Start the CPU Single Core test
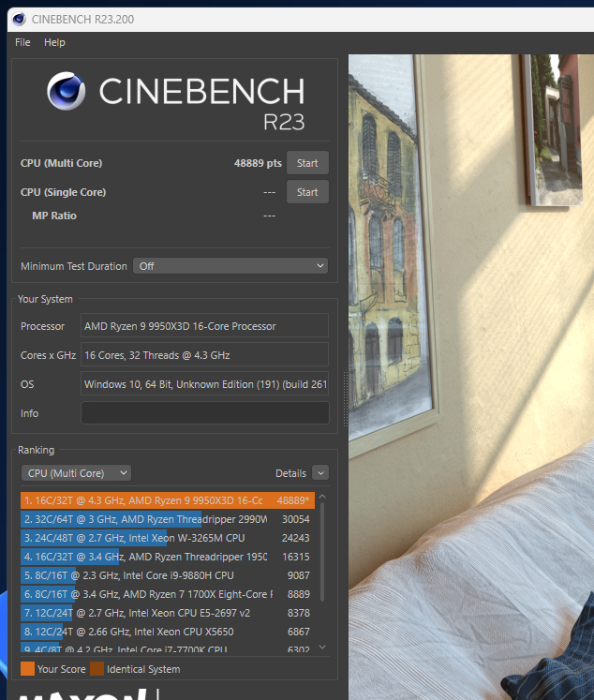This screenshot has width=594, height=700. [x=307, y=192]
